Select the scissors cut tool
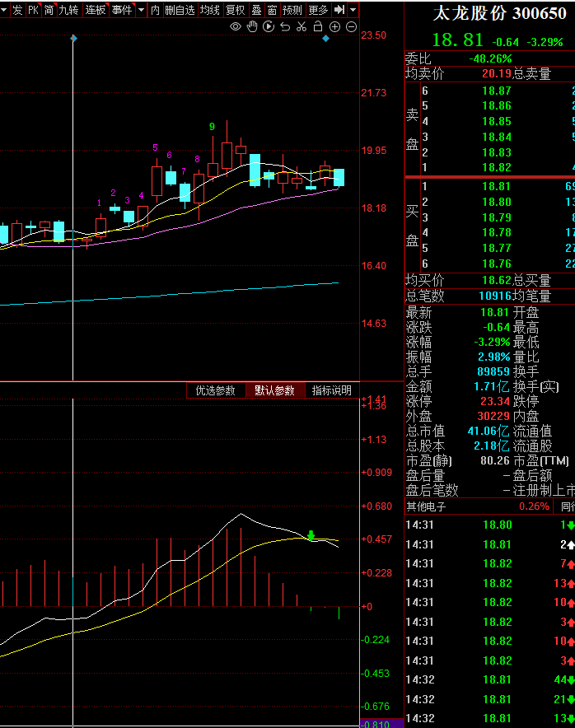The height and width of the screenshot is (728, 575). (x=302, y=27)
